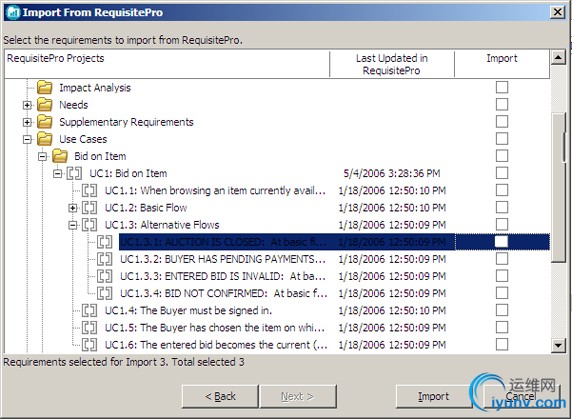572x419 pixels.
Task: Toggle Import checkbox for UC1.4 row
Action: point(502,310)
